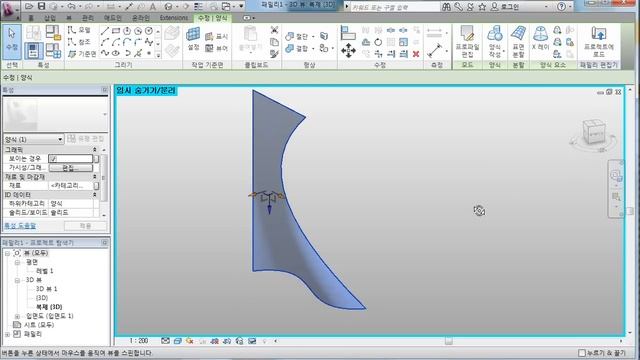
Task: Switch to the 'Extensions' ribbon tab
Action: 174,18
